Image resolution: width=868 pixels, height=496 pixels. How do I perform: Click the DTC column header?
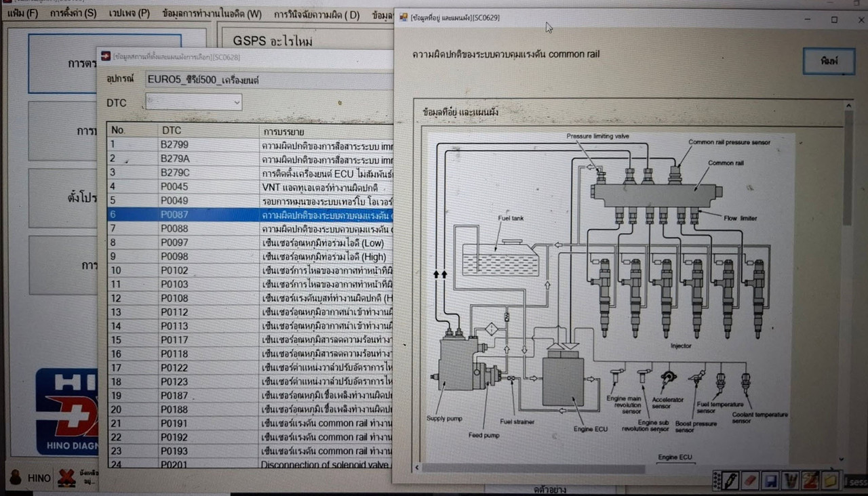pyautogui.click(x=208, y=130)
